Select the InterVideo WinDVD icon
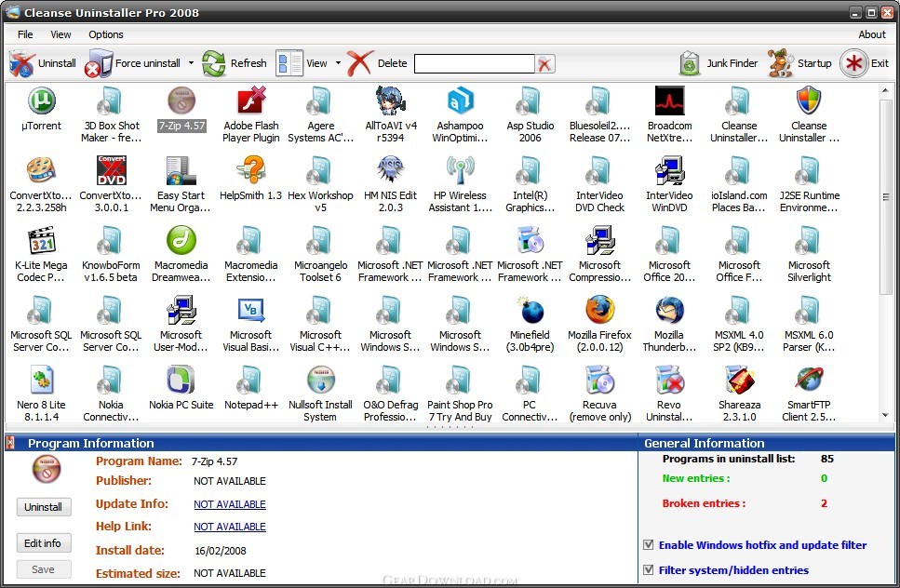 point(669,170)
